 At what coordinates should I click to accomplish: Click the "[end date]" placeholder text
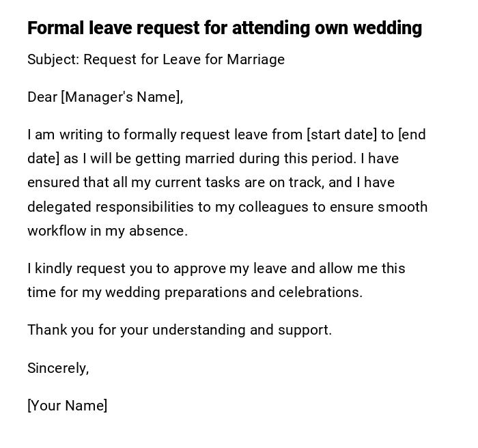click(412, 135)
